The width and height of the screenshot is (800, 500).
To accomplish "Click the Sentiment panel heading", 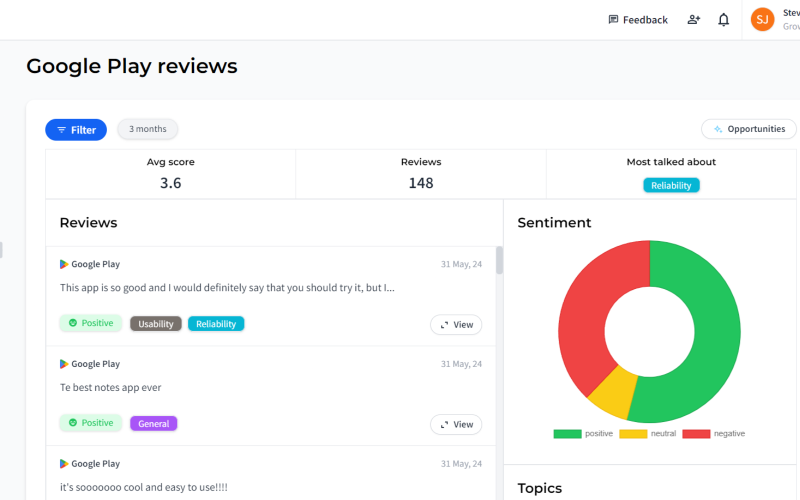I will (x=554, y=223).
